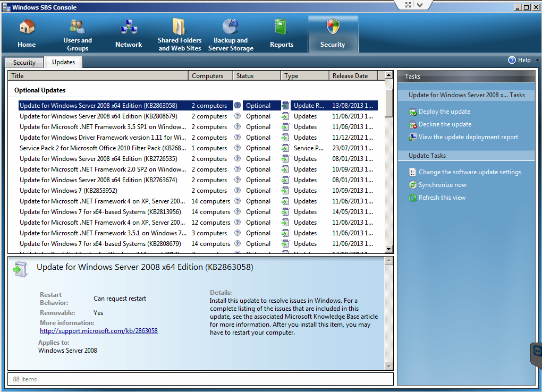Sort the list by Title column
Screen dimensions: 542x392
click(98, 76)
